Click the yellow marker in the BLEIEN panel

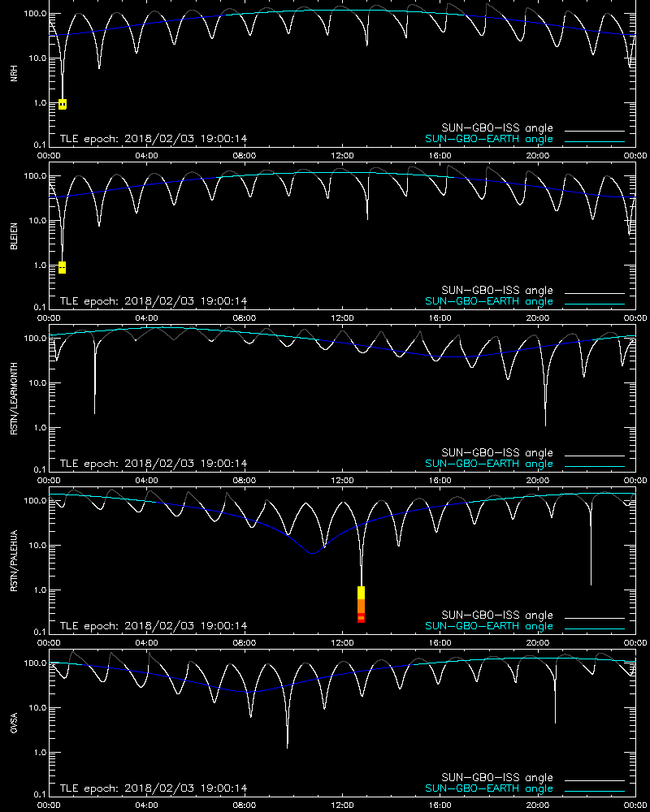(63, 267)
